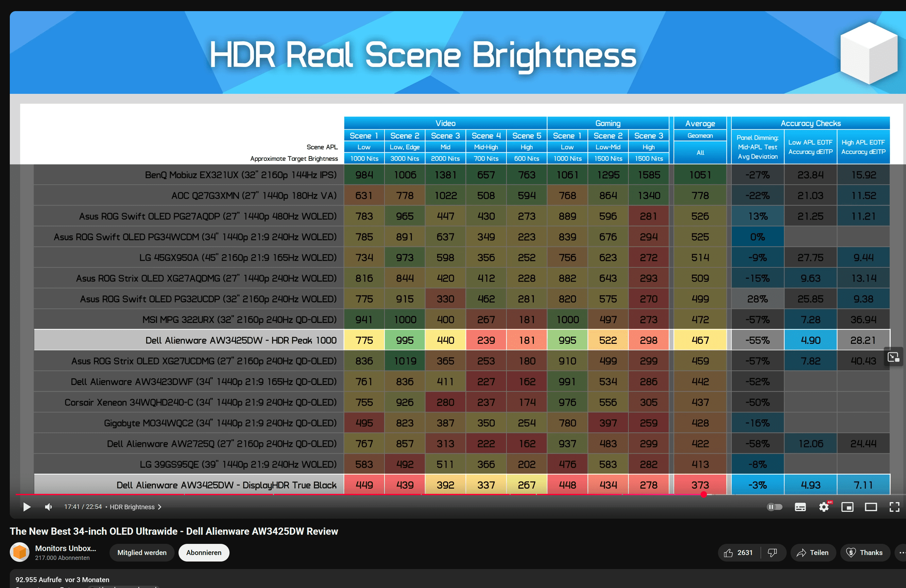This screenshot has width=906, height=588.
Task: Open the Monitors Unboxed channel avatar
Action: point(20,552)
